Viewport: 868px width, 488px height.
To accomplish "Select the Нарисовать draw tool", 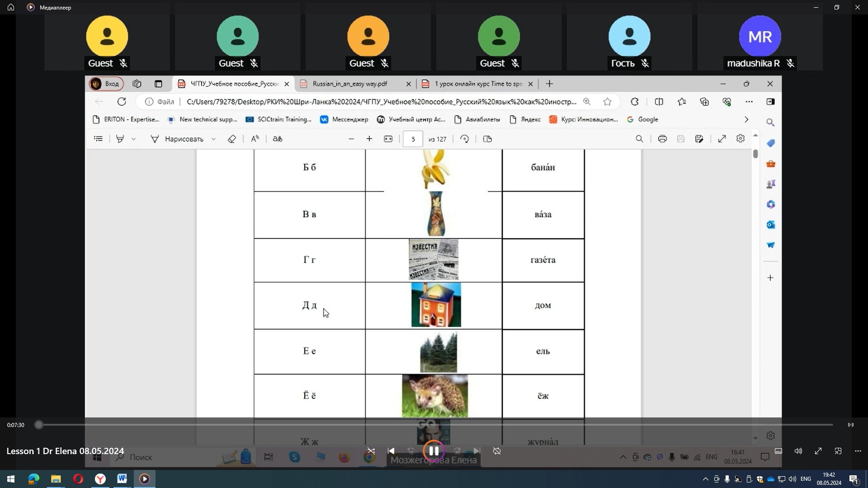I will tap(177, 139).
